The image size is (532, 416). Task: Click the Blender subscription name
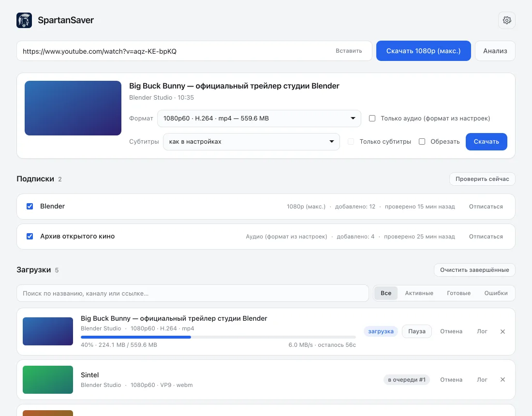[52, 206]
